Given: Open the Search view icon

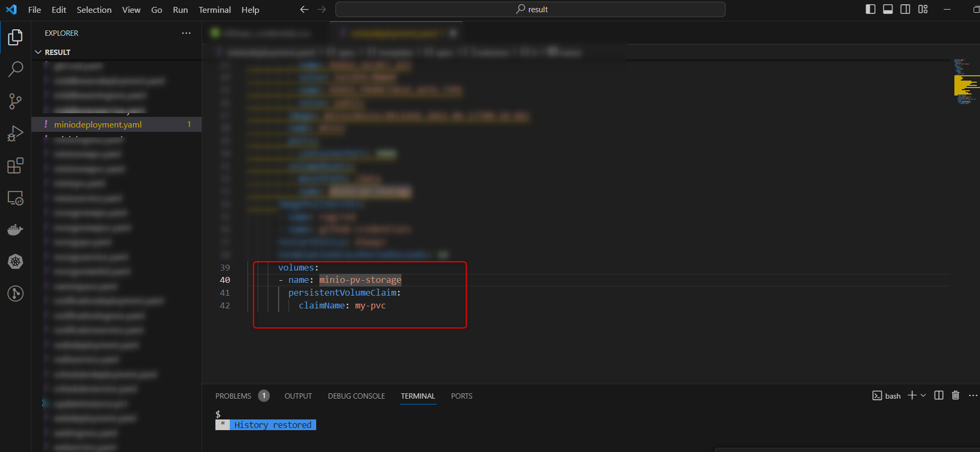Looking at the screenshot, I should pyautogui.click(x=15, y=69).
